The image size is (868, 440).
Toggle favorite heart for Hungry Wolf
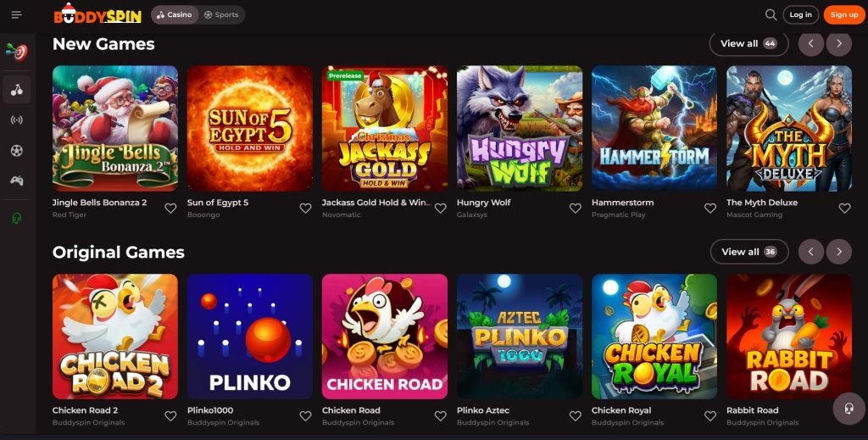coord(575,208)
